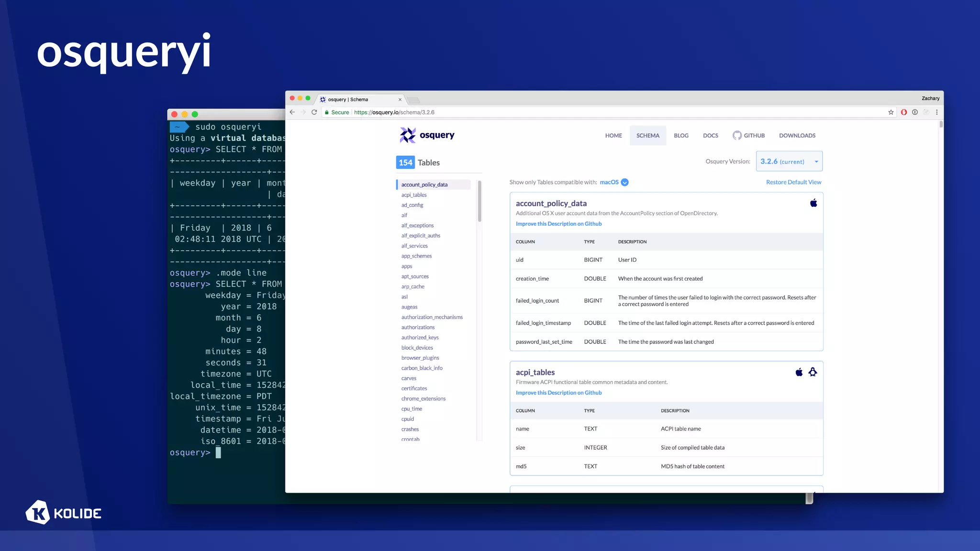Switch to the SCHEMA nav tab
This screenshot has width=980, height=551.
(x=647, y=136)
